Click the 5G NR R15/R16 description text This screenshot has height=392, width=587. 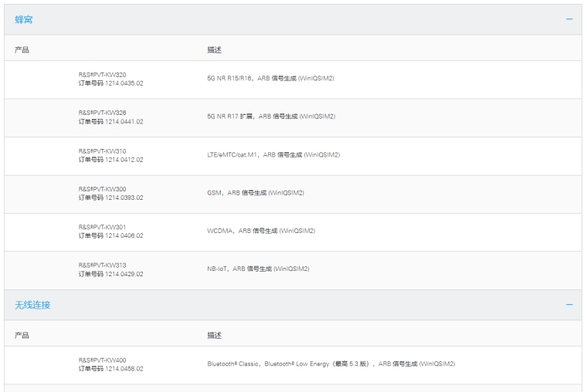(270, 79)
